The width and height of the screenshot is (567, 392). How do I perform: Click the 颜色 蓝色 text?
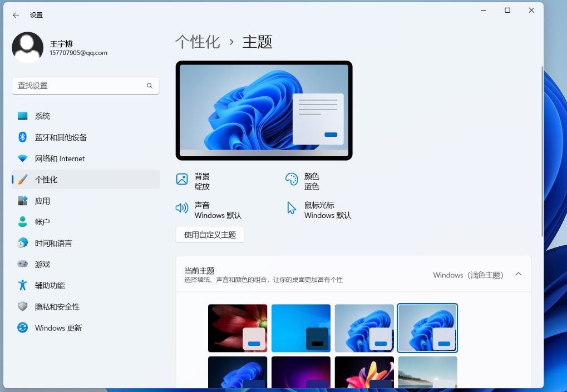tap(312, 181)
